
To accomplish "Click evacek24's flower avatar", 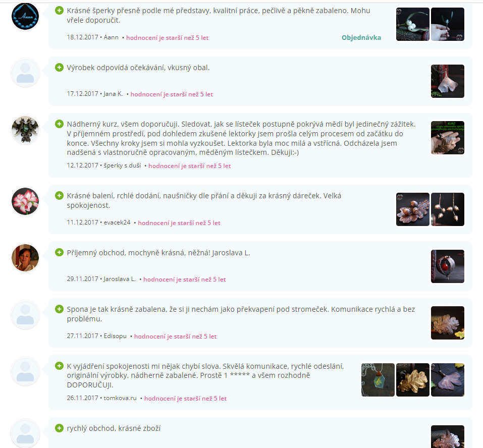I will pos(25,201).
